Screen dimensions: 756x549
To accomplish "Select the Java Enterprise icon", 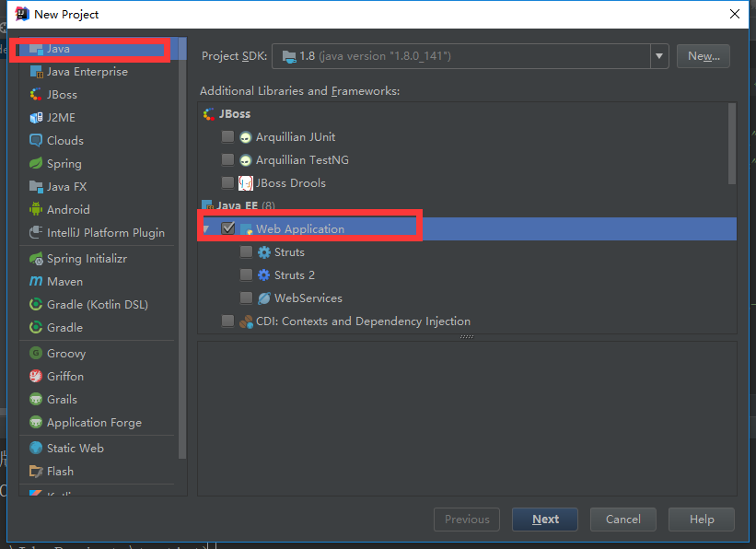I will [36, 72].
